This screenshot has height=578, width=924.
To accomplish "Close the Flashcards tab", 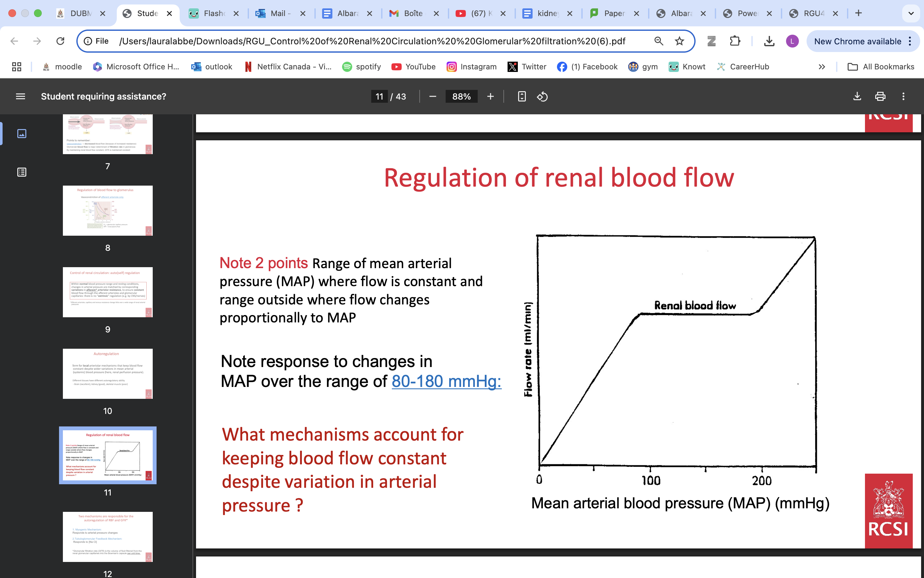I will (x=236, y=13).
